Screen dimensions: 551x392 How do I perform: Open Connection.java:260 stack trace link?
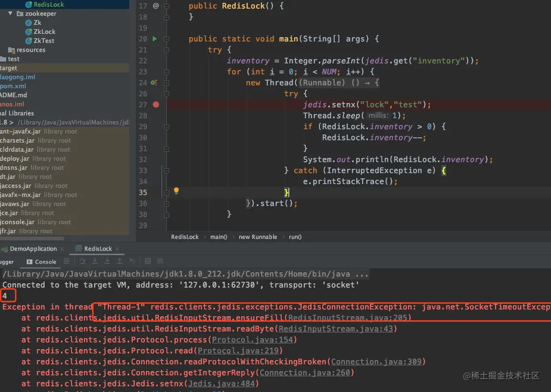(305, 372)
